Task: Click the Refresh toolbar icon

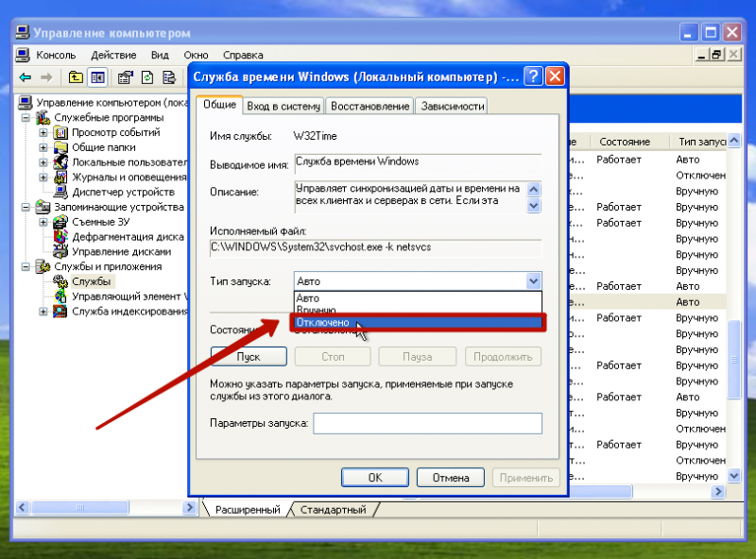Action: coord(147,77)
